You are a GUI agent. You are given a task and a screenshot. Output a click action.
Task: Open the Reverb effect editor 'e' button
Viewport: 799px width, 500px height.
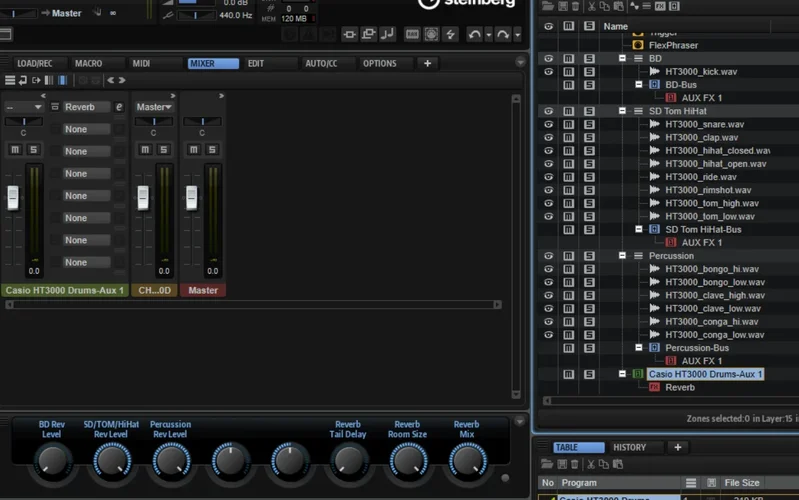pos(119,107)
